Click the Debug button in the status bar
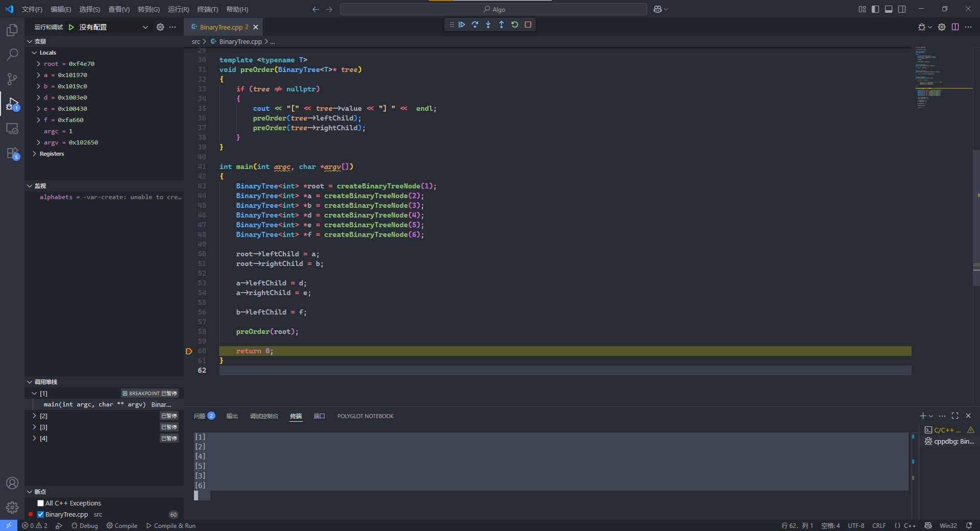Screen dimensions: 980x531 pos(85,526)
